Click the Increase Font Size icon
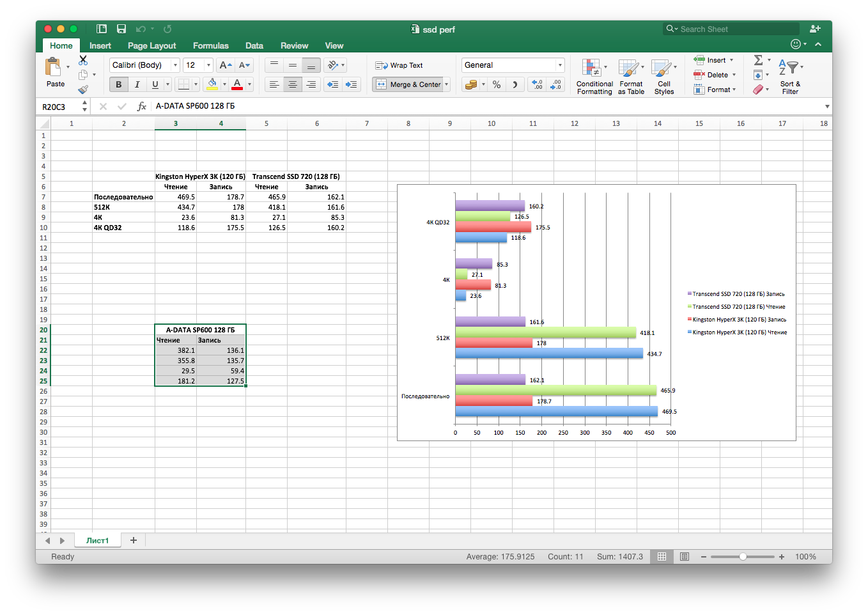868x615 pixels. point(224,65)
